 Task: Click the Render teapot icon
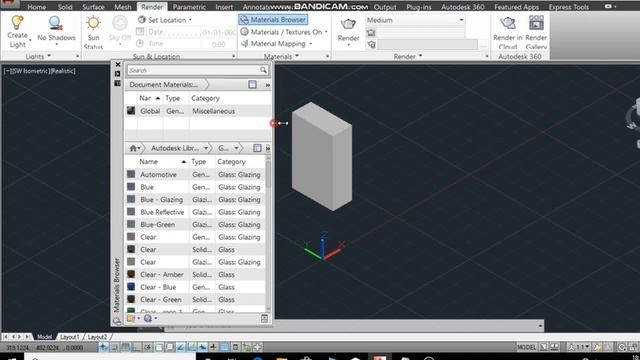tap(348, 24)
